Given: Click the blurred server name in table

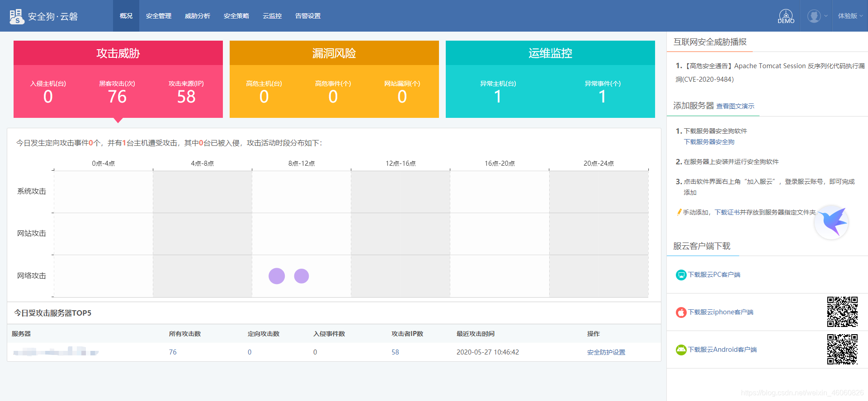Looking at the screenshot, I should [56, 351].
